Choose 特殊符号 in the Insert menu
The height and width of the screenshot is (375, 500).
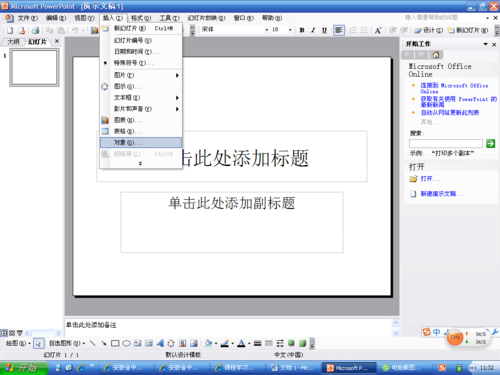tap(141, 63)
